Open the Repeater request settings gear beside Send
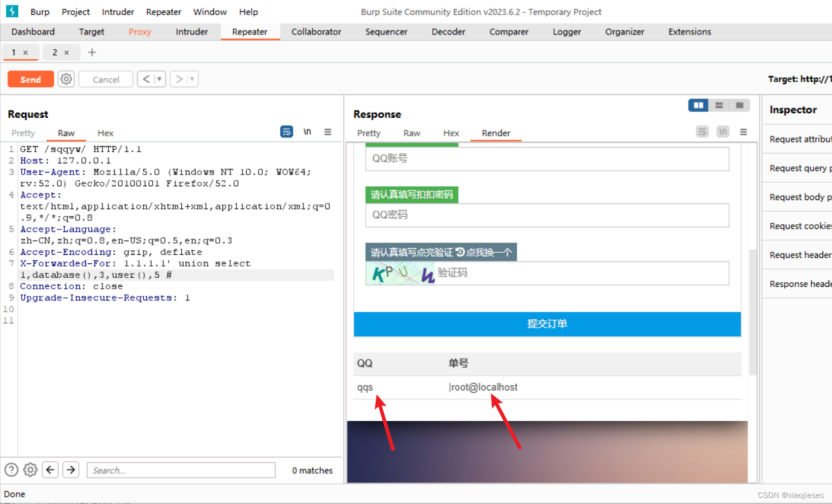This screenshot has height=504, width=832. 66,79
